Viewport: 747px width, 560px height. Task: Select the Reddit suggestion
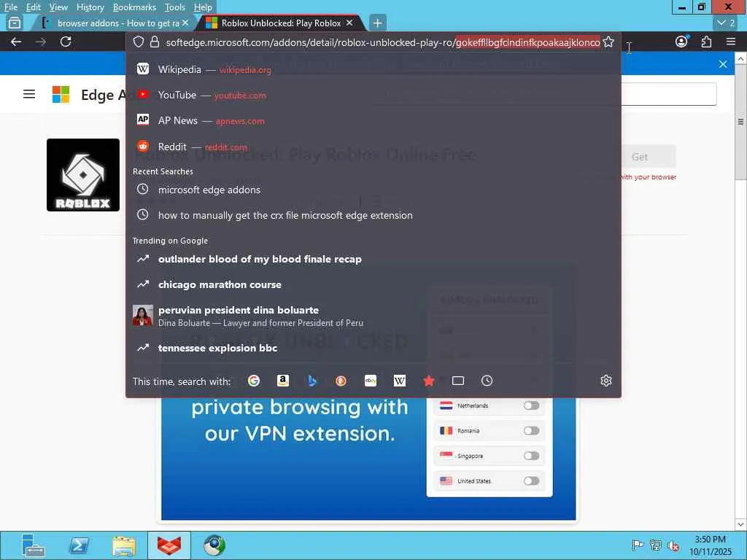pos(373,147)
